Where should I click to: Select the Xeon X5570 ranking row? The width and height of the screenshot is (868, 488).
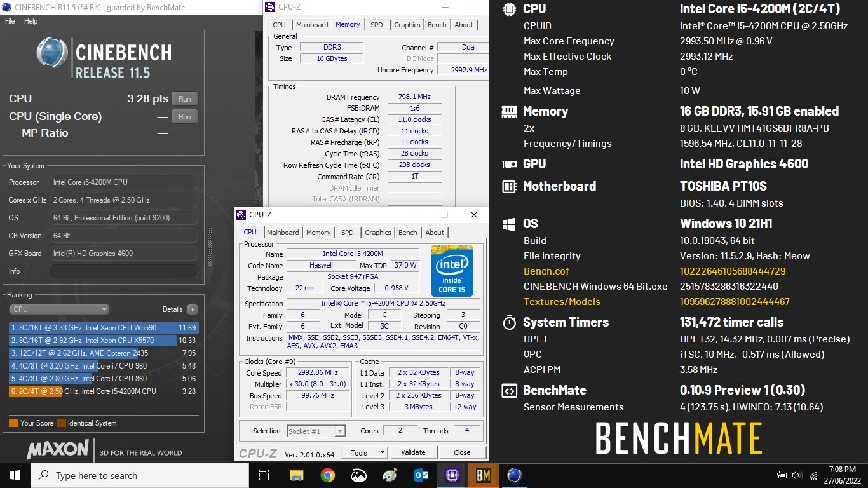[104, 341]
